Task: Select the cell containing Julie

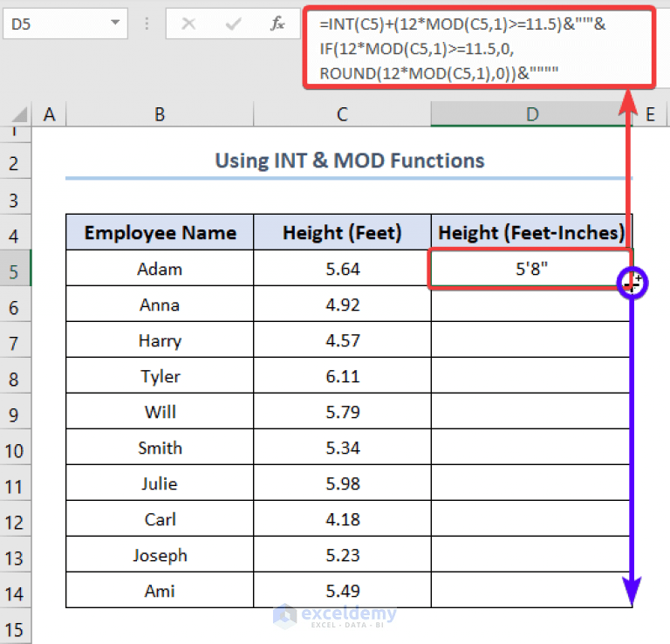Action: 160,483
